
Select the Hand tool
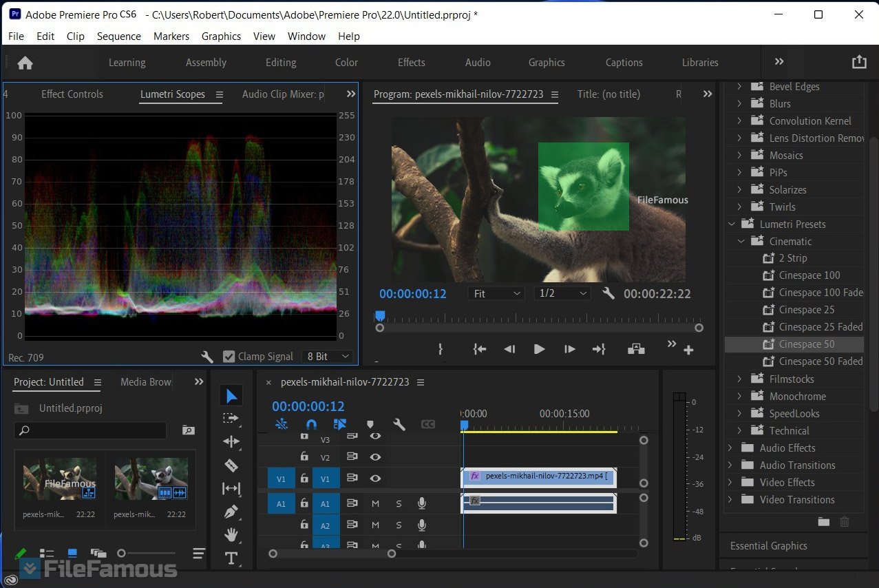[x=231, y=534]
